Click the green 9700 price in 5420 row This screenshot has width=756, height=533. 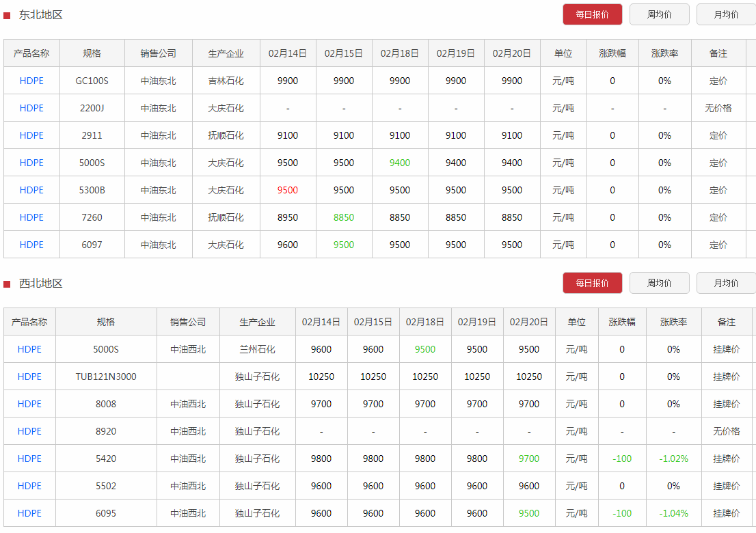click(529, 459)
